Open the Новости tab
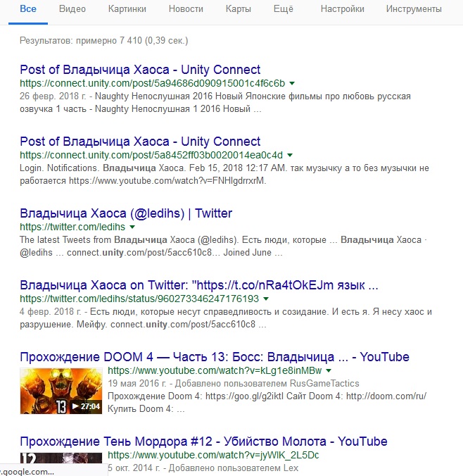 point(186,9)
